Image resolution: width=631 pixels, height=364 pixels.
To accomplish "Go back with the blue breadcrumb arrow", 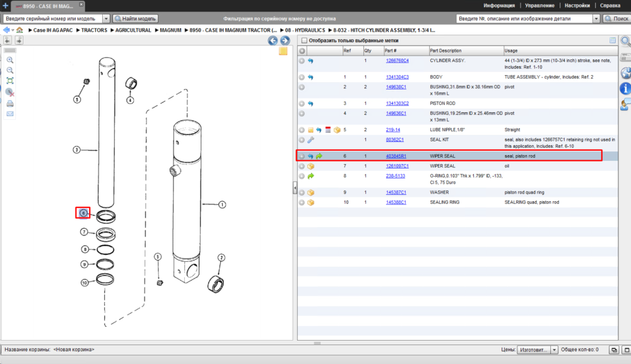I will coord(6,30).
